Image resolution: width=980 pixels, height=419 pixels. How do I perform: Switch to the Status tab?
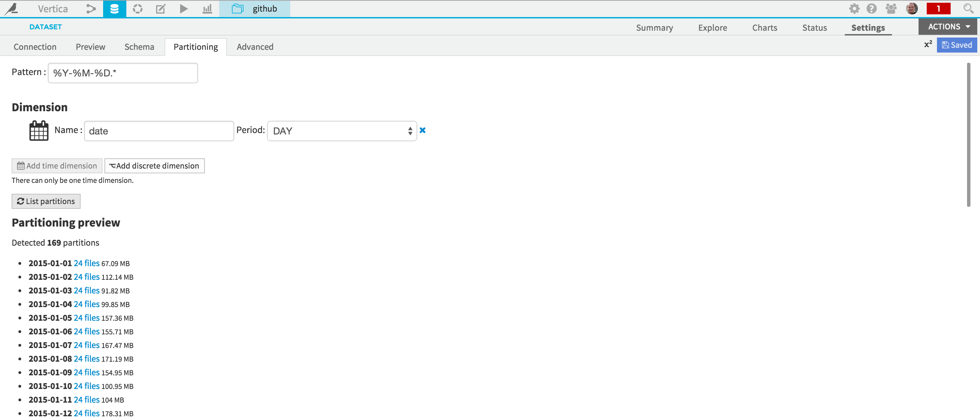pos(814,27)
